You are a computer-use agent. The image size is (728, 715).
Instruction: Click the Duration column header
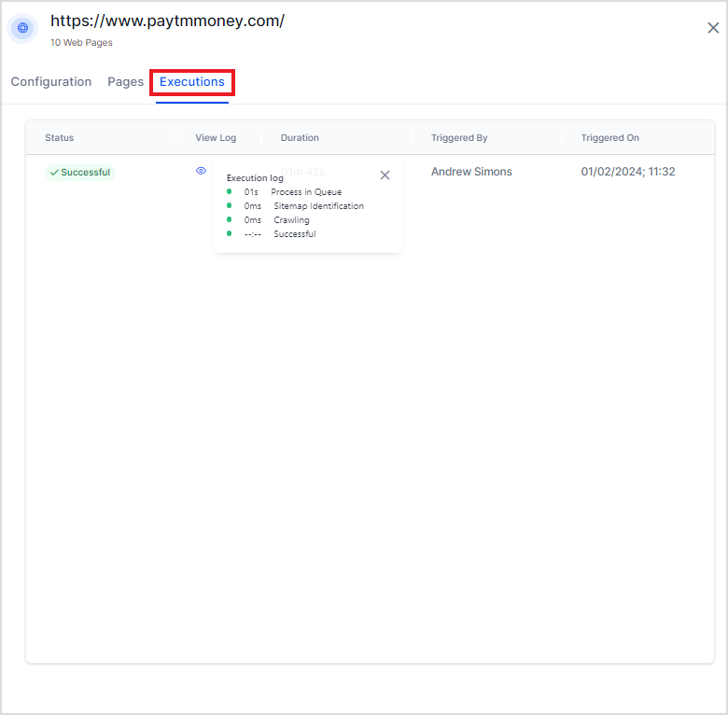coord(300,138)
